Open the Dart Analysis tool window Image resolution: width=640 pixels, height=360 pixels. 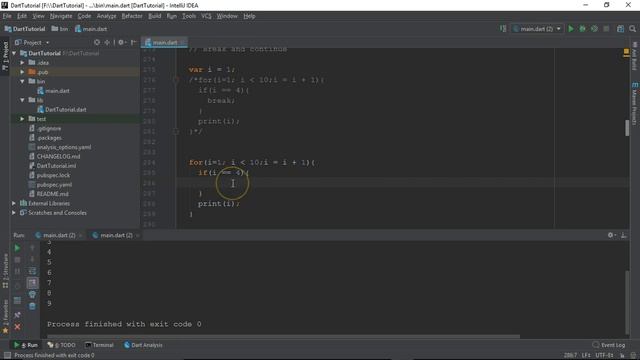click(x=143, y=345)
